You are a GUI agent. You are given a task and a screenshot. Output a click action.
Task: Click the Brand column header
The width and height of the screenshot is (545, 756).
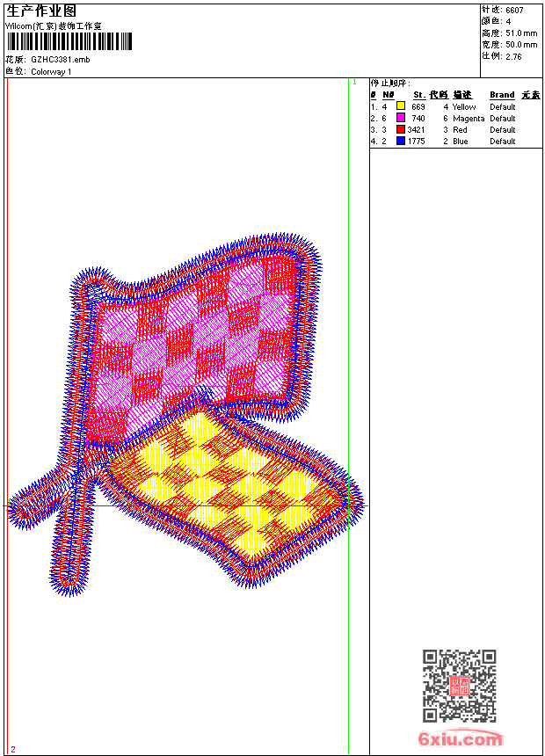coord(502,95)
